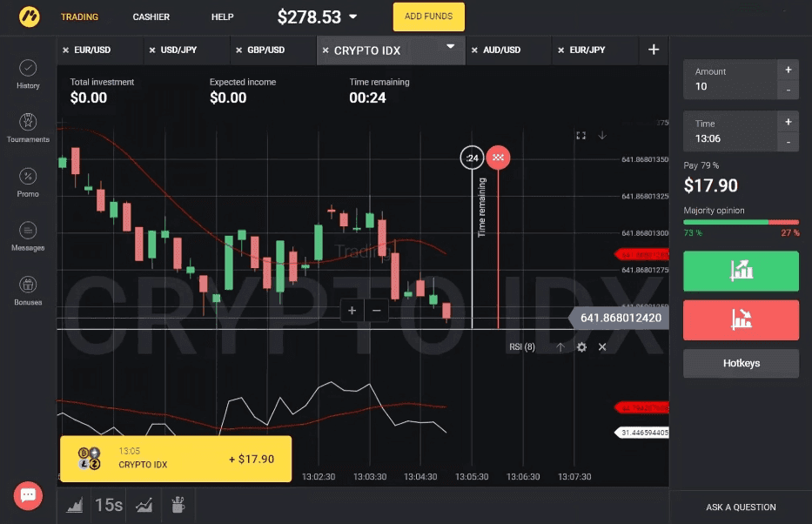
Task: Open the Help menu
Action: pos(222,17)
